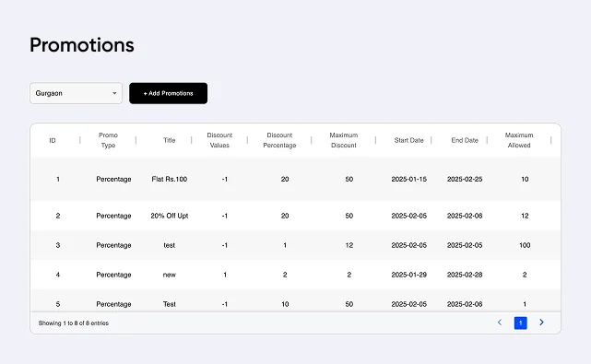Click 'Showing 1 to 8 of 8 entries' text
The image size is (591, 364).
74,323
